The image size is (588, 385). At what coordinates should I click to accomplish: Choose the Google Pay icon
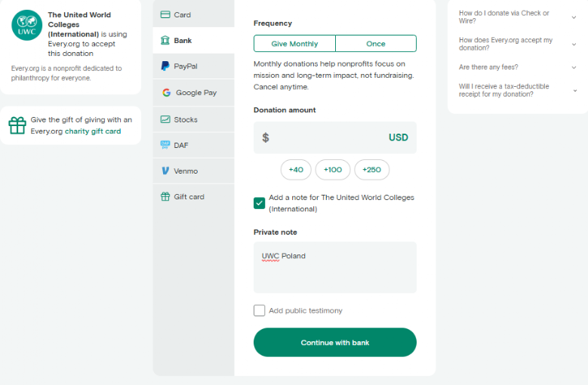tap(167, 93)
